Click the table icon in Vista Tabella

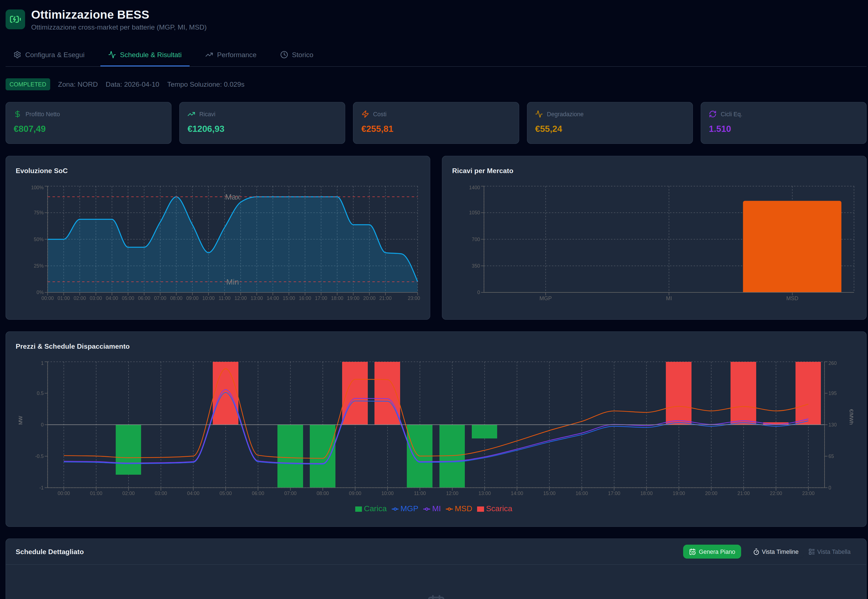click(811, 552)
